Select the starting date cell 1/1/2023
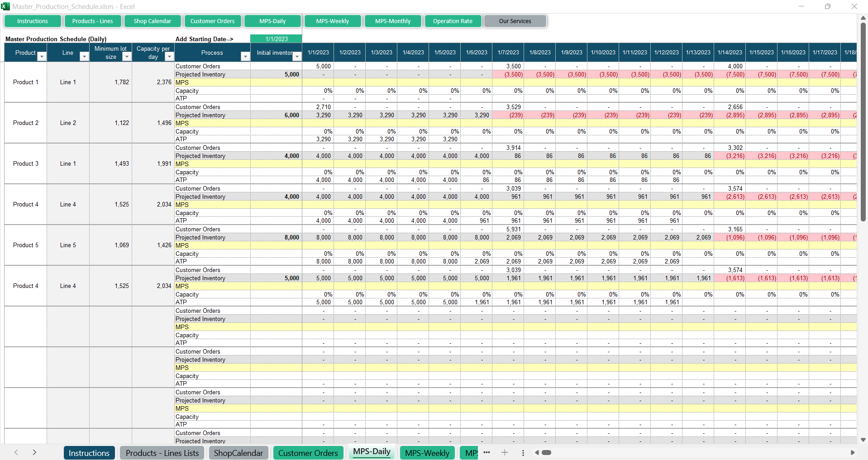868x460 pixels. [x=276, y=39]
